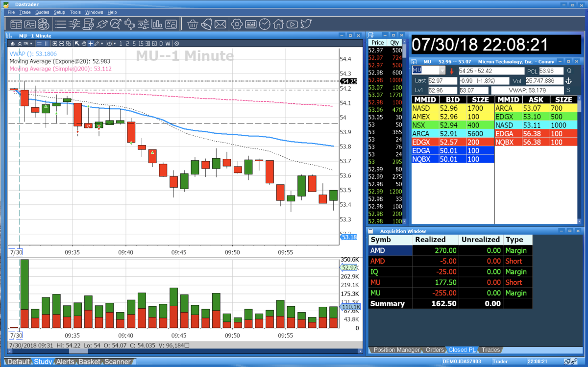Image resolution: width=588 pixels, height=367 pixels.
Task: Click the alert bell icon
Action: coord(206,24)
